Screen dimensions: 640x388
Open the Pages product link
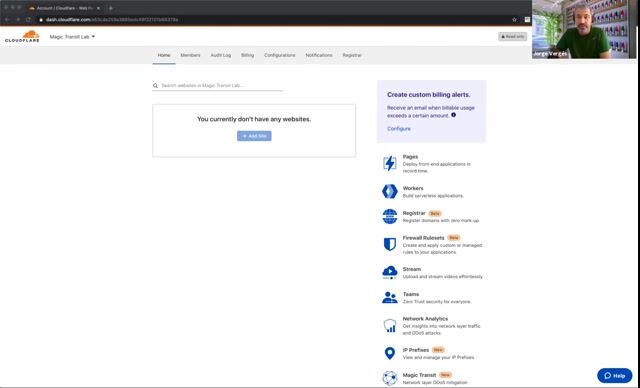410,157
